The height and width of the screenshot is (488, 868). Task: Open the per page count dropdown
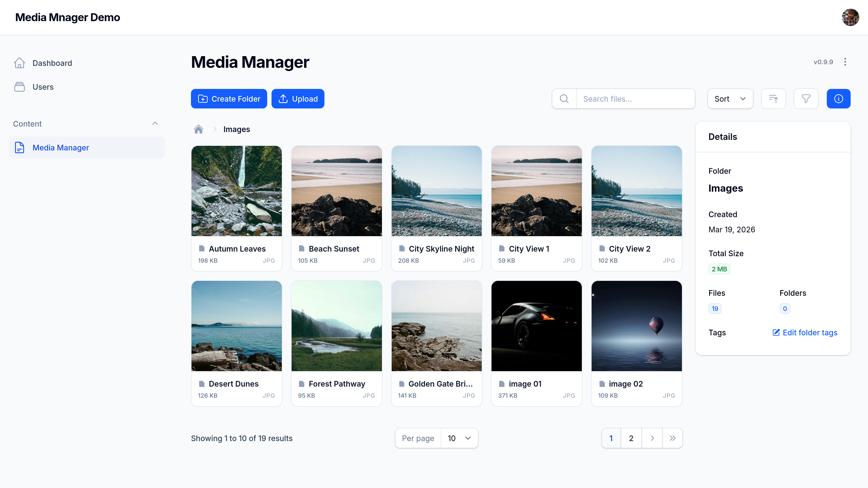pyautogui.click(x=459, y=438)
